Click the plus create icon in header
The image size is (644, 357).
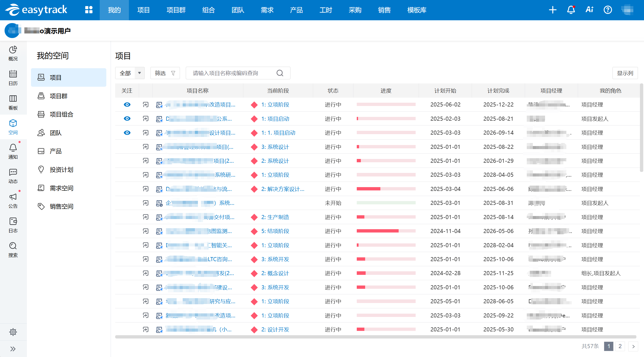553,10
